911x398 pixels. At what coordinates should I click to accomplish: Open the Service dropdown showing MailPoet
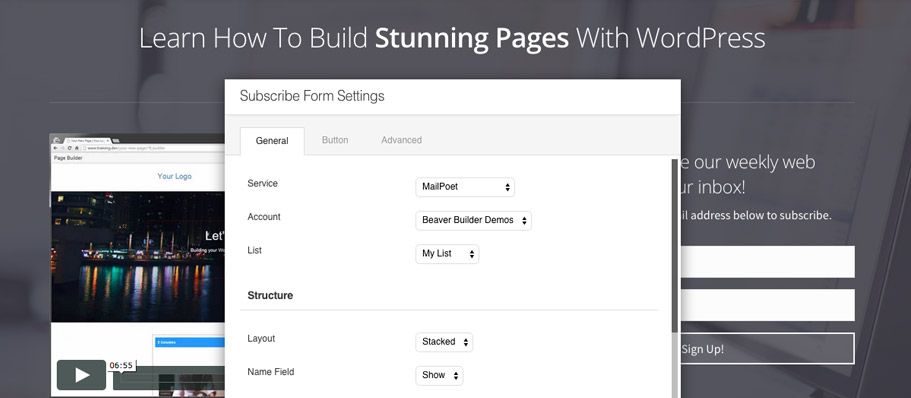coord(465,187)
